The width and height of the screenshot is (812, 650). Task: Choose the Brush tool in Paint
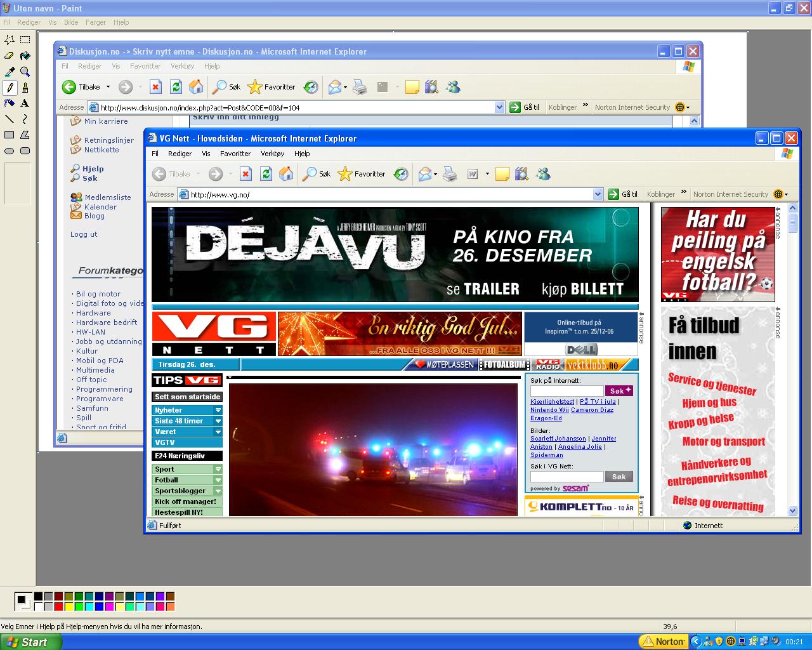point(25,88)
